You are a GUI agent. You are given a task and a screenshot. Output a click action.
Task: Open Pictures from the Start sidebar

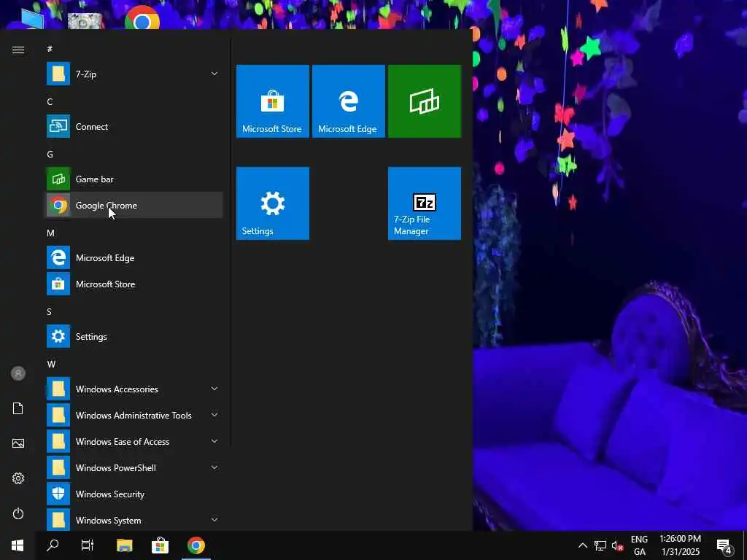(x=18, y=443)
